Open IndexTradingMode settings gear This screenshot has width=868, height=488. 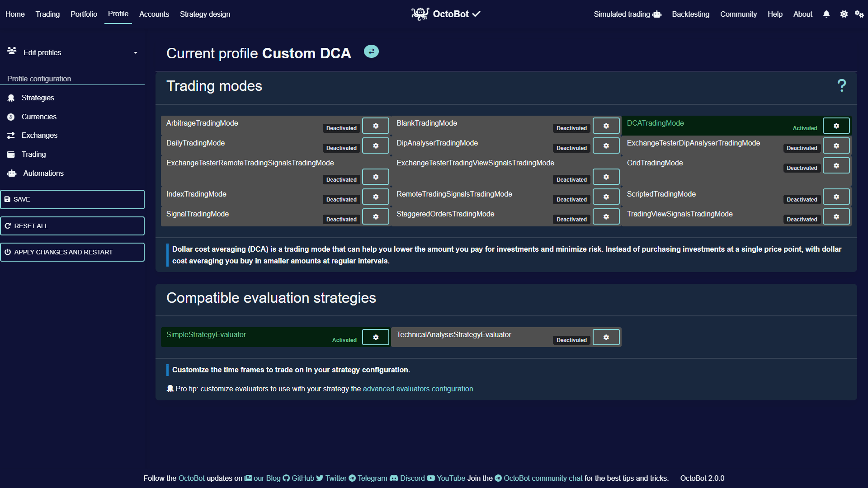(x=376, y=197)
